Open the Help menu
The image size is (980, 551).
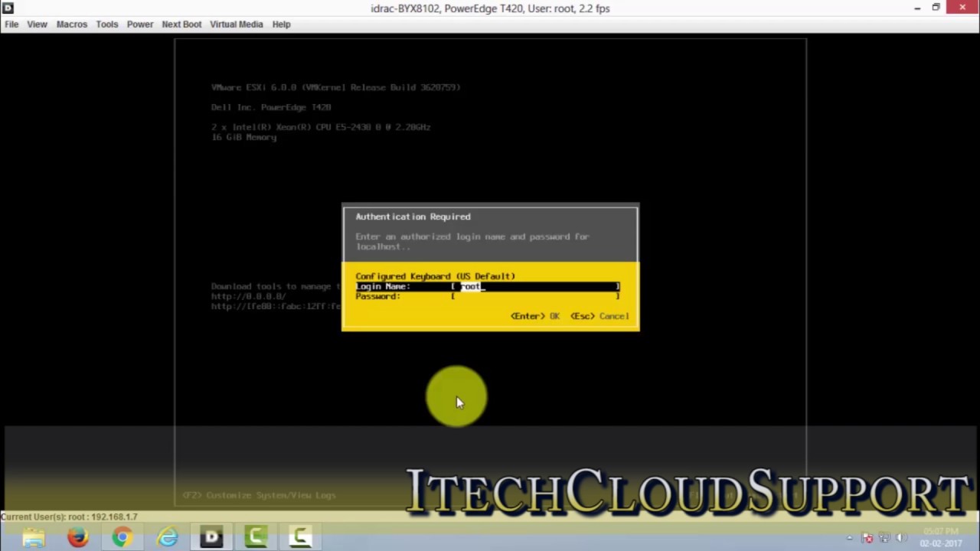281,24
